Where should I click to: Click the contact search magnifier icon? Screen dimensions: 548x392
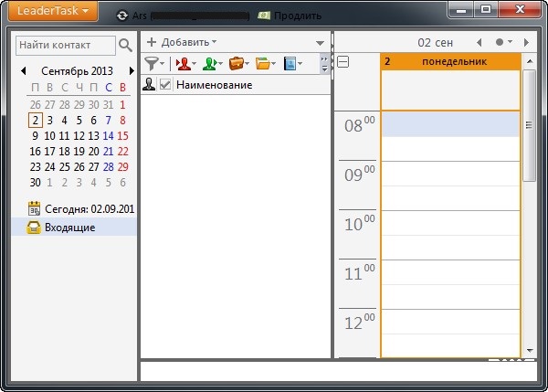click(x=125, y=44)
